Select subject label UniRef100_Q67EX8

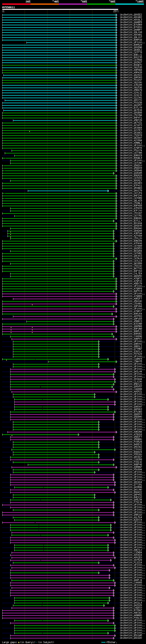click(131, 110)
